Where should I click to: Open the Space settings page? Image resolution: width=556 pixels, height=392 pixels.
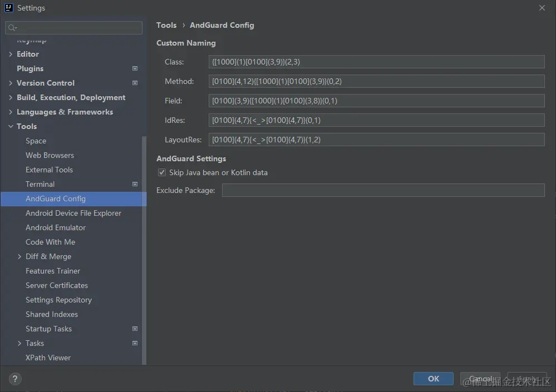tap(36, 141)
